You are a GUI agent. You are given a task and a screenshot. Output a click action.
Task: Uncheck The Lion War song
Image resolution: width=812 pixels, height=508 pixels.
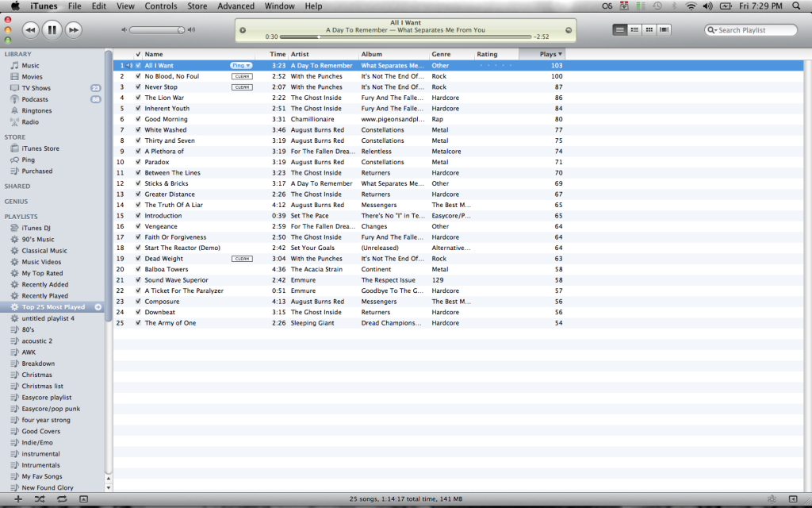coord(138,98)
